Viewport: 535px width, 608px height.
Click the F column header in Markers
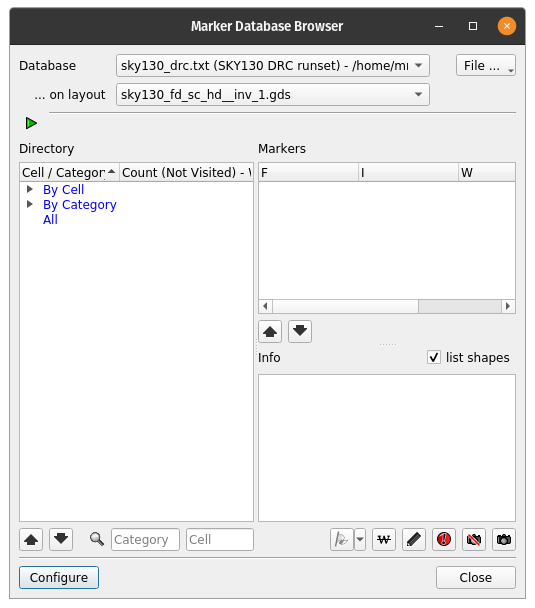click(x=309, y=172)
